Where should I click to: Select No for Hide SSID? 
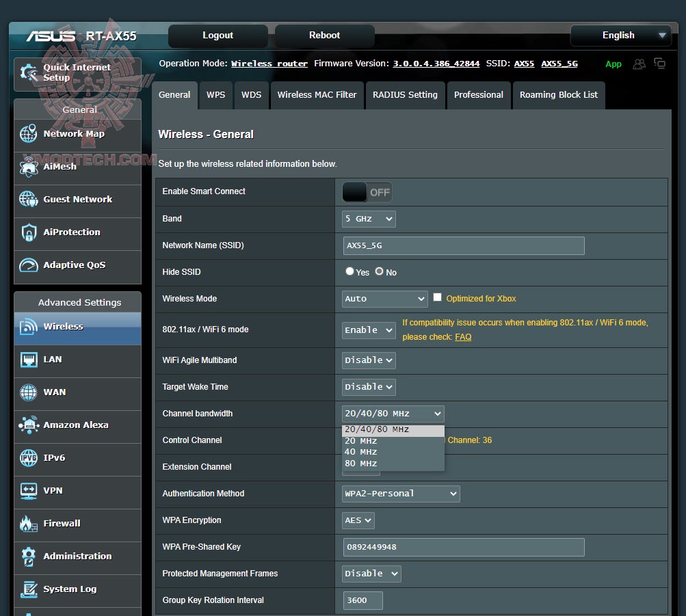(x=379, y=271)
